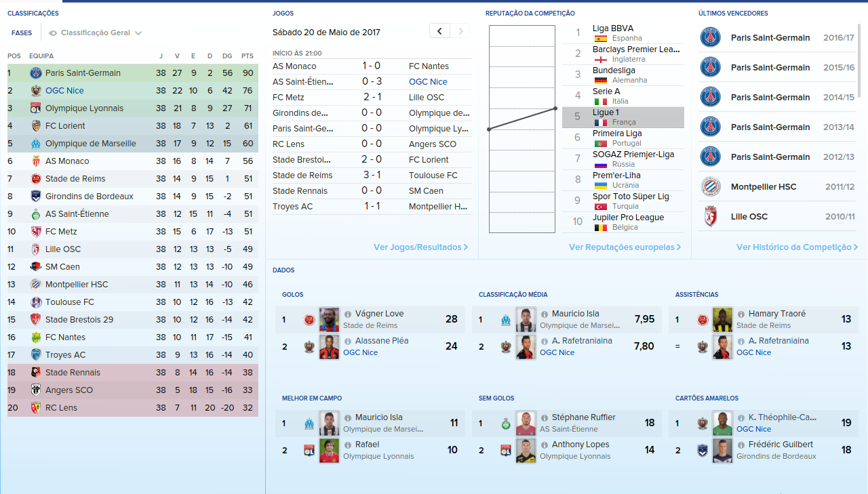The image size is (868, 494).
Task: Click K. Théophile-Catherine's player photo
Action: 722,422
